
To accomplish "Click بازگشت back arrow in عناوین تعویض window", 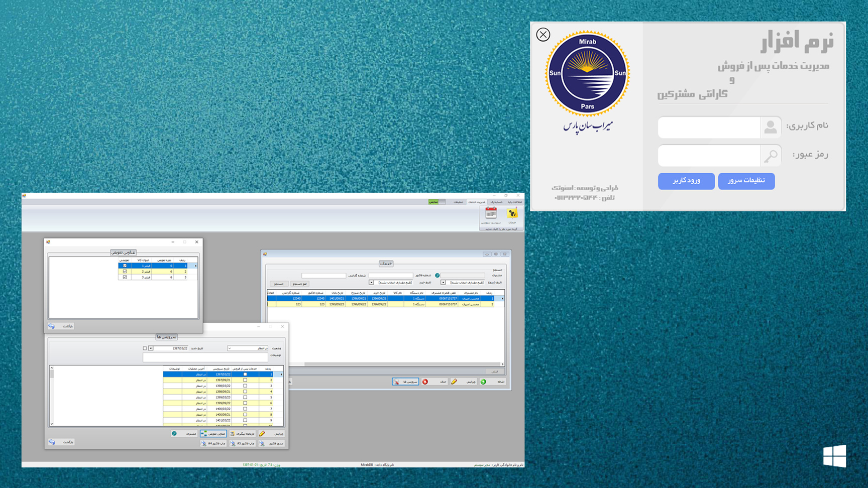I will (52, 326).
